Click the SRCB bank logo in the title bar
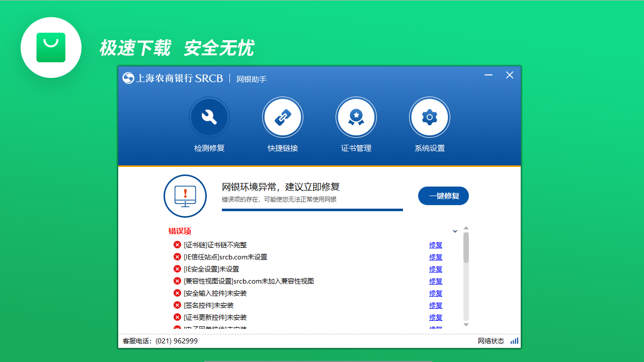Viewport: 644px width, 362px height. [128, 78]
